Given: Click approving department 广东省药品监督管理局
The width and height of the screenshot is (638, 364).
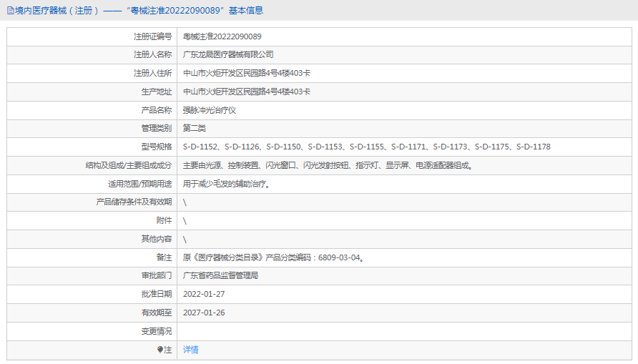Looking at the screenshot, I should [220, 276].
